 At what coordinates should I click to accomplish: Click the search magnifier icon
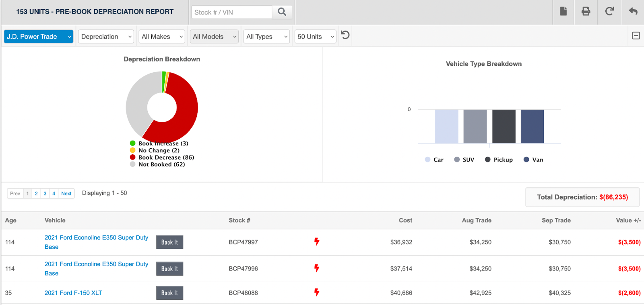[282, 12]
